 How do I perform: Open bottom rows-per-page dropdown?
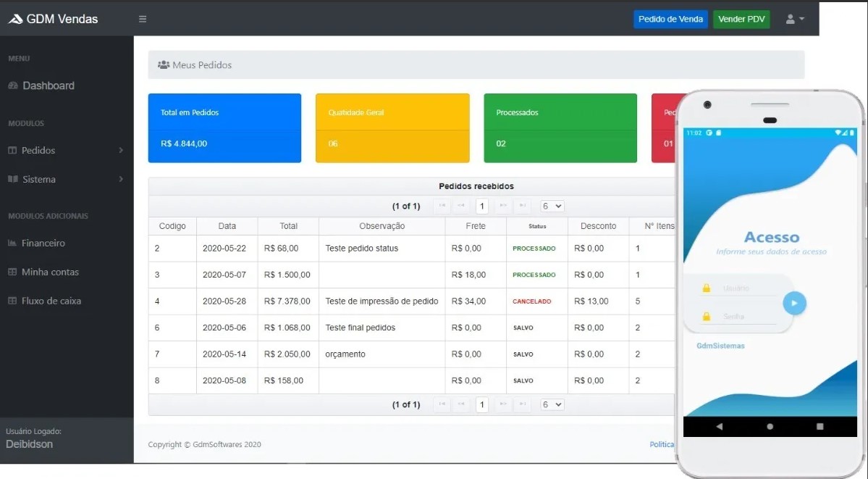coord(552,404)
